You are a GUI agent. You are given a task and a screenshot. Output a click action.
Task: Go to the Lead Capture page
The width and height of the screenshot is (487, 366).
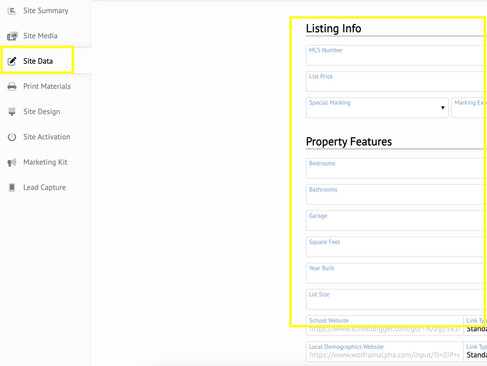coord(46,188)
